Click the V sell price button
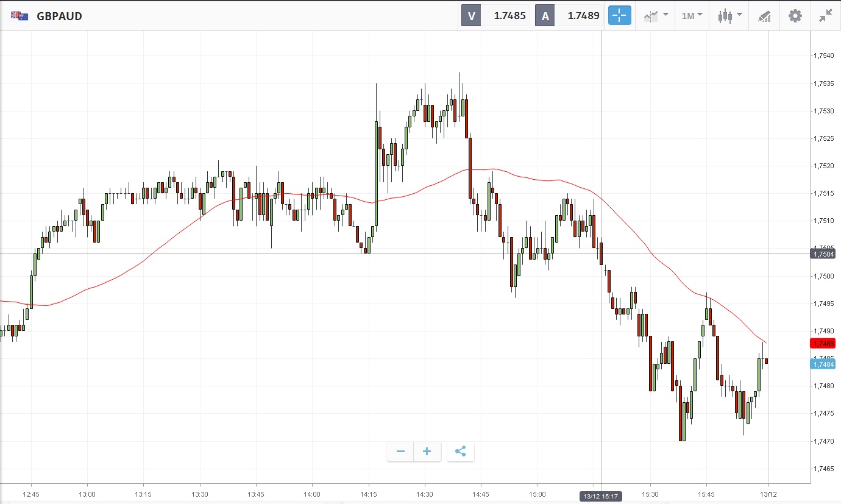This screenshot has height=504, width=841. point(495,16)
